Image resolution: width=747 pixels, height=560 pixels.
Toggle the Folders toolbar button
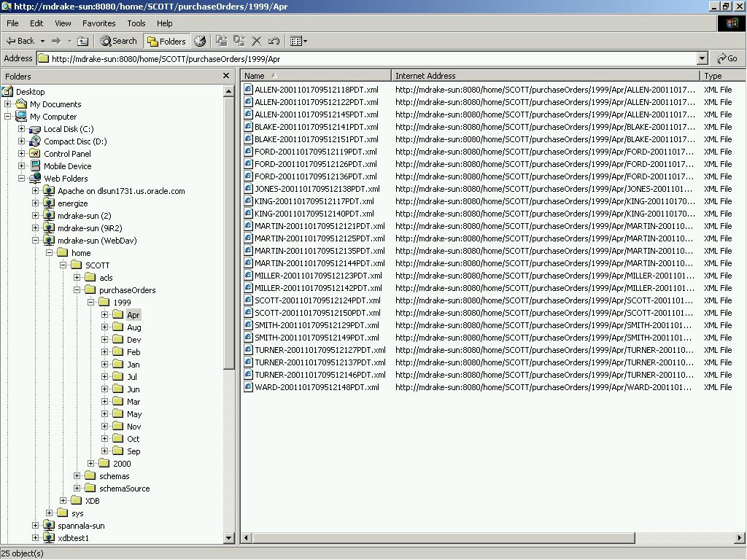click(x=167, y=42)
